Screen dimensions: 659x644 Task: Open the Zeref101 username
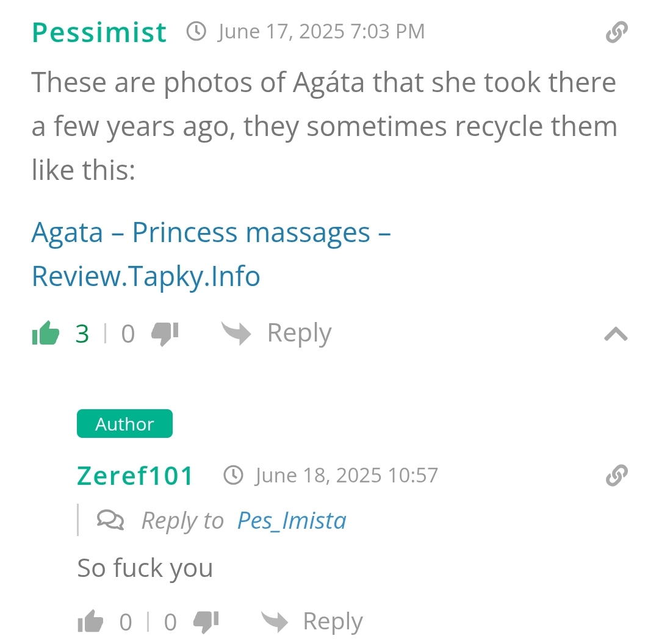(135, 476)
